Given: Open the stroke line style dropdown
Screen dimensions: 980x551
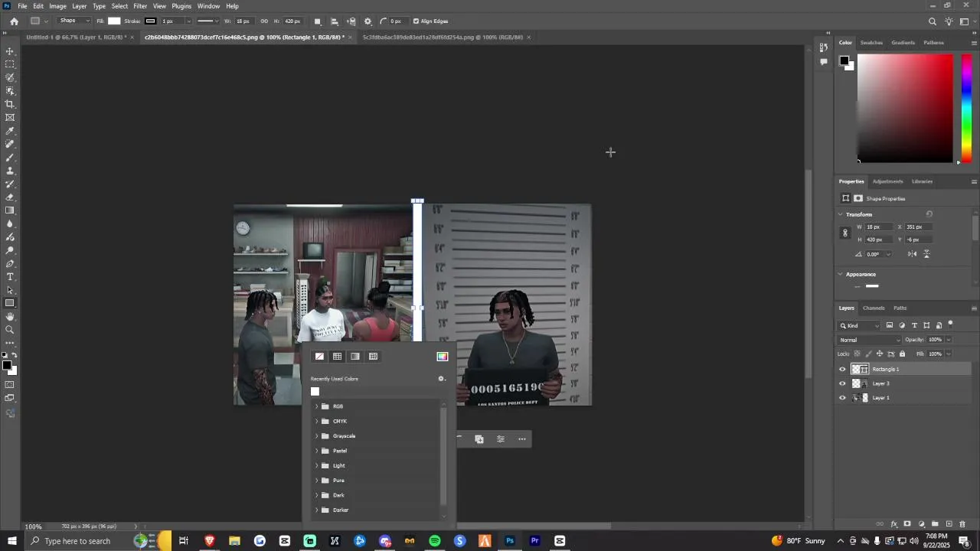Looking at the screenshot, I should [x=208, y=21].
